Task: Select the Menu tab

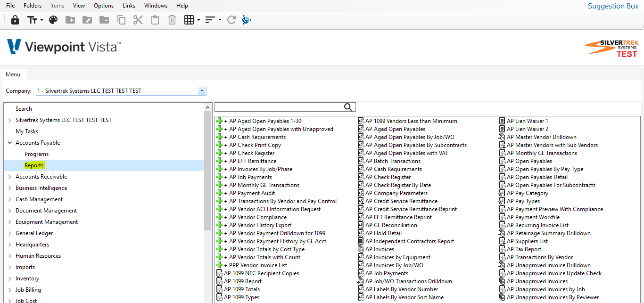Action: [13, 74]
